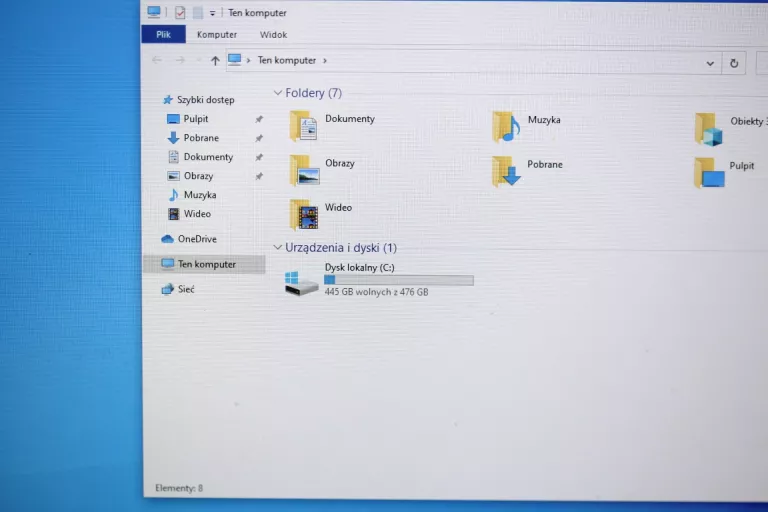Click the C: drive usage bar
Viewport: 768px width, 512px height.
coord(399,280)
